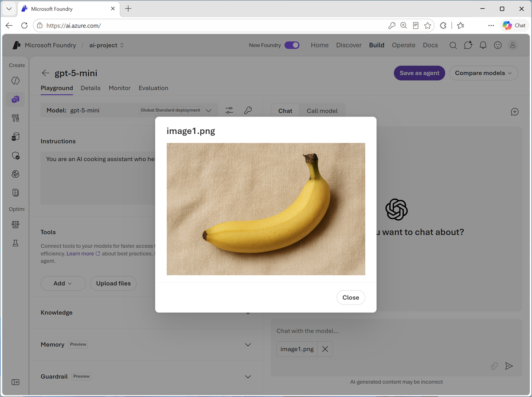Open the Add tools dropdown

click(63, 284)
